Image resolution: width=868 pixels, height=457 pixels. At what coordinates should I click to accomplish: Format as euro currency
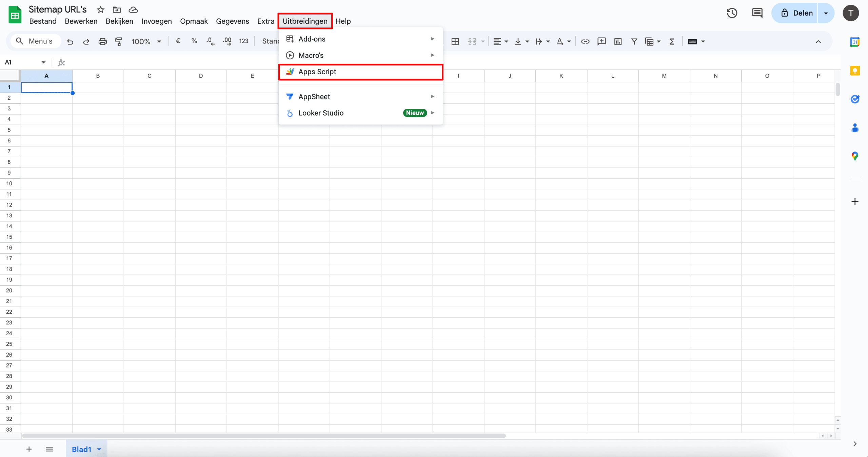[x=178, y=41]
